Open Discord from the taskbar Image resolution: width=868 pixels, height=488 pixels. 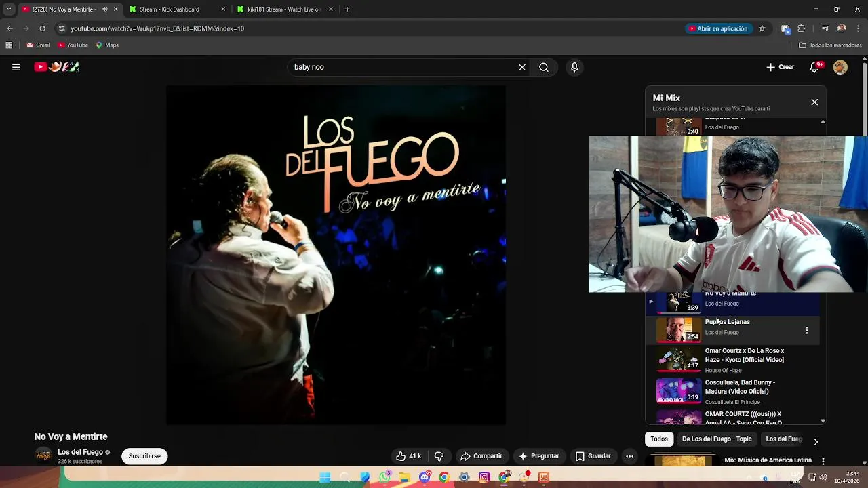pyautogui.click(x=425, y=477)
